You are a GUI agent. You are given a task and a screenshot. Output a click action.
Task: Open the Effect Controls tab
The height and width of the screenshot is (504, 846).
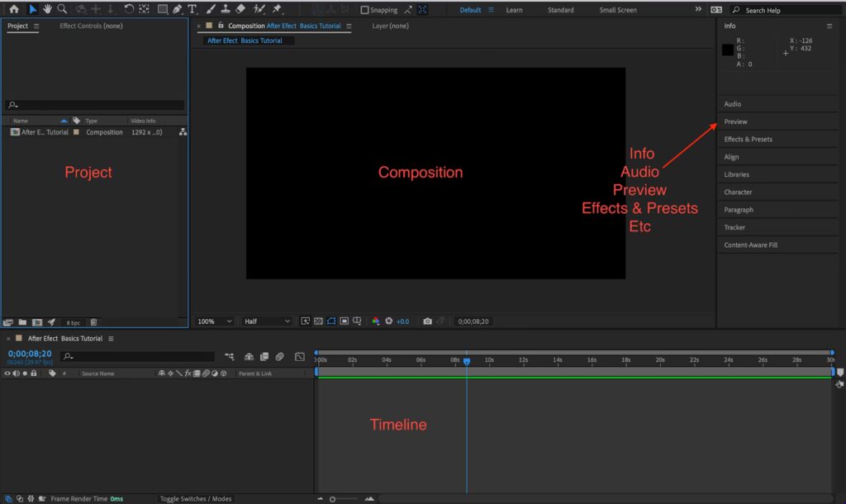click(x=91, y=26)
